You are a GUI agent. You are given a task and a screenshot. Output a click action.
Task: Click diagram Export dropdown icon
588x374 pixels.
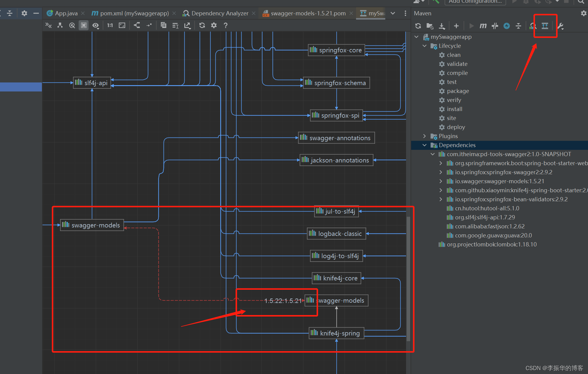(x=187, y=25)
